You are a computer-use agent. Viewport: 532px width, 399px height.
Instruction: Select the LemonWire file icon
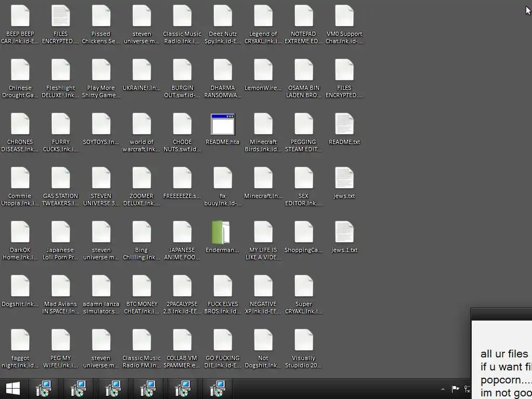click(263, 70)
